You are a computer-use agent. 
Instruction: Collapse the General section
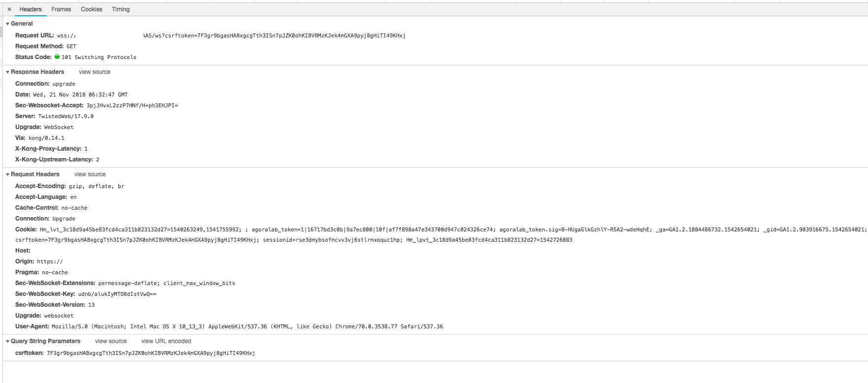8,24
